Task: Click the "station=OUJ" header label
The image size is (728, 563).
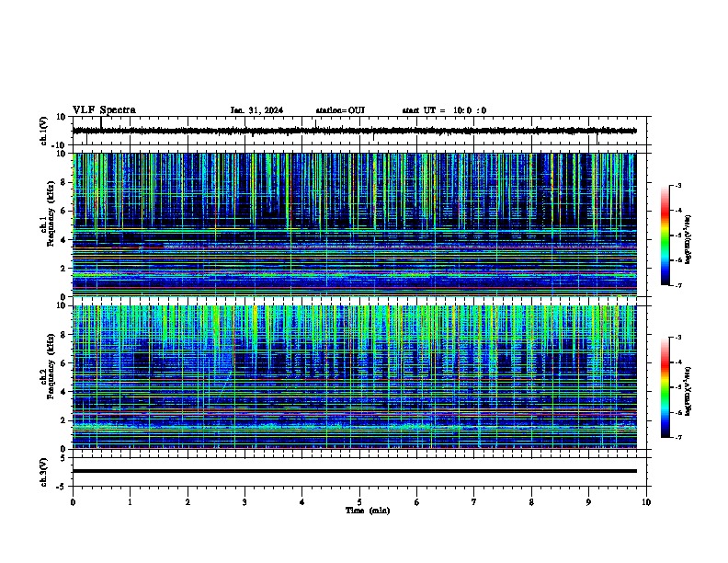Action: pos(340,110)
